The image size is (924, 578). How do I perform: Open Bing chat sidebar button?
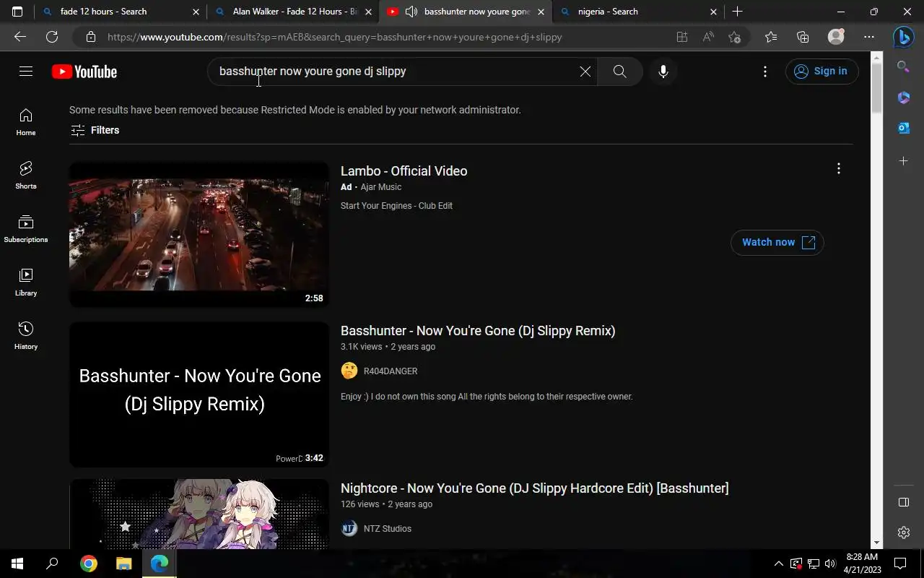pos(903,36)
